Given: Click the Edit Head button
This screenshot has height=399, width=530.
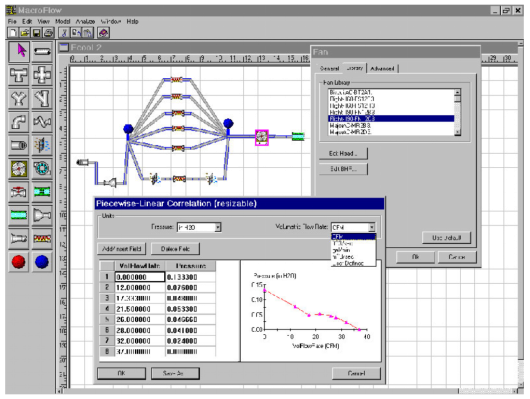Looking at the screenshot, I should [343, 154].
